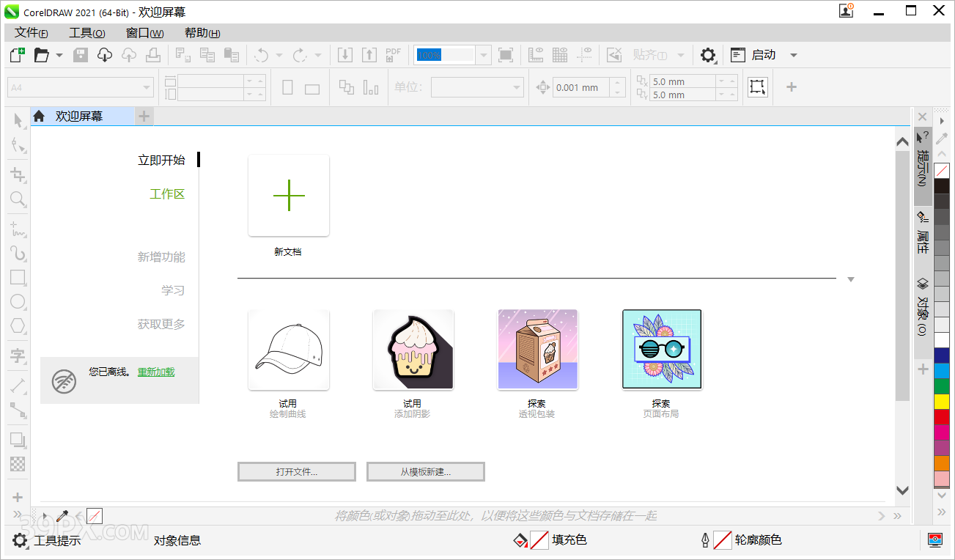Select the Ellipse tool

pyautogui.click(x=18, y=301)
